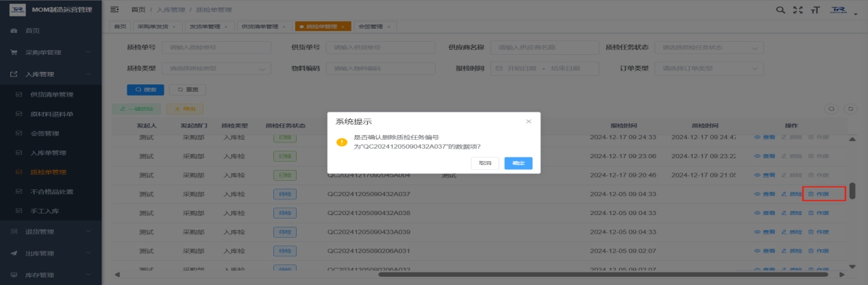868x285 pixels.
Task: Open the header search magnifier icon
Action: click(x=780, y=10)
